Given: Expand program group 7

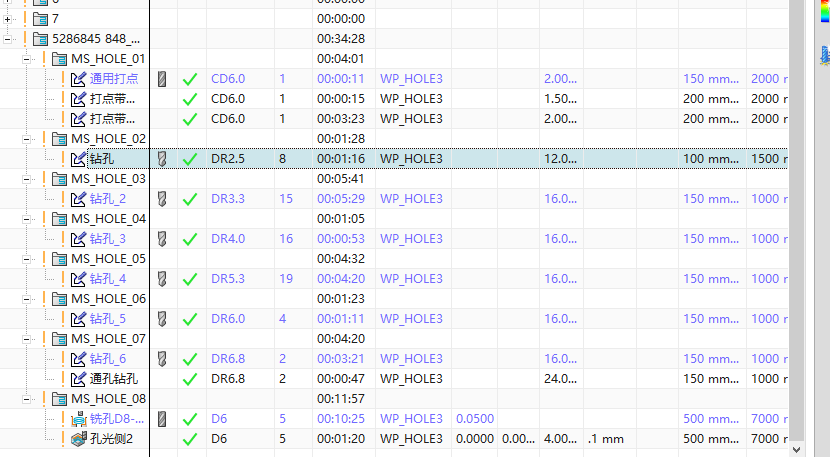Looking at the screenshot, I should click(x=7, y=20).
